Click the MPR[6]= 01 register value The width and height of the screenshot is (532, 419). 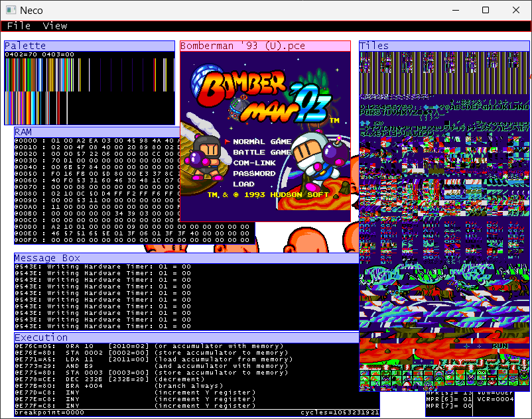coord(449,399)
